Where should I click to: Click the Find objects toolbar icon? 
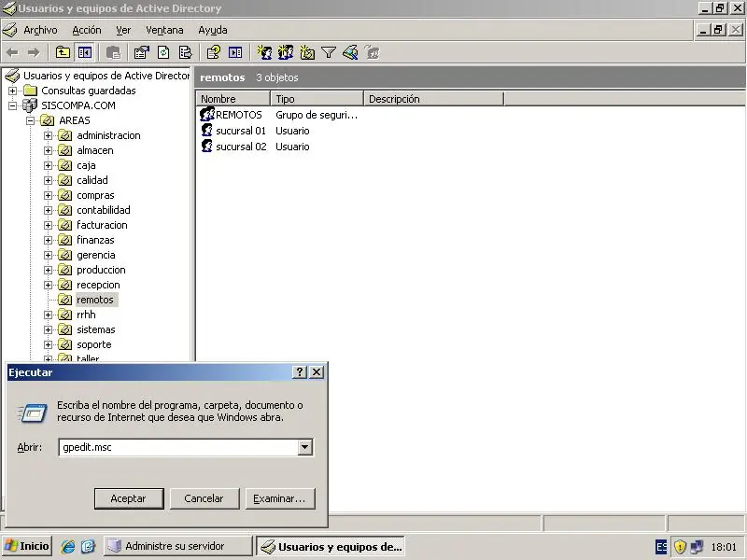[350, 52]
